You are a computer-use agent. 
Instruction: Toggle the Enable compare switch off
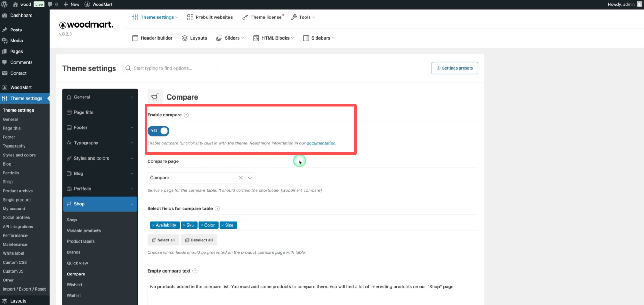point(159,131)
